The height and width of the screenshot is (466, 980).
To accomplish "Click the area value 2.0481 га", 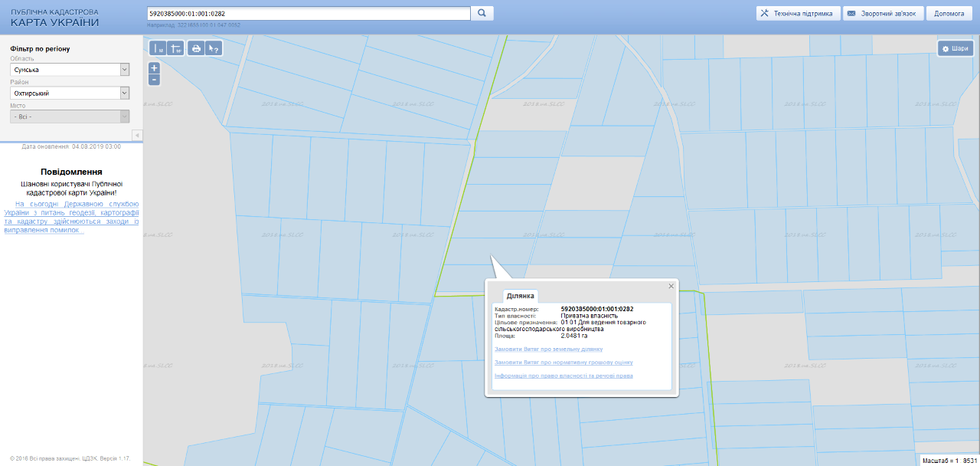I will tap(576, 336).
